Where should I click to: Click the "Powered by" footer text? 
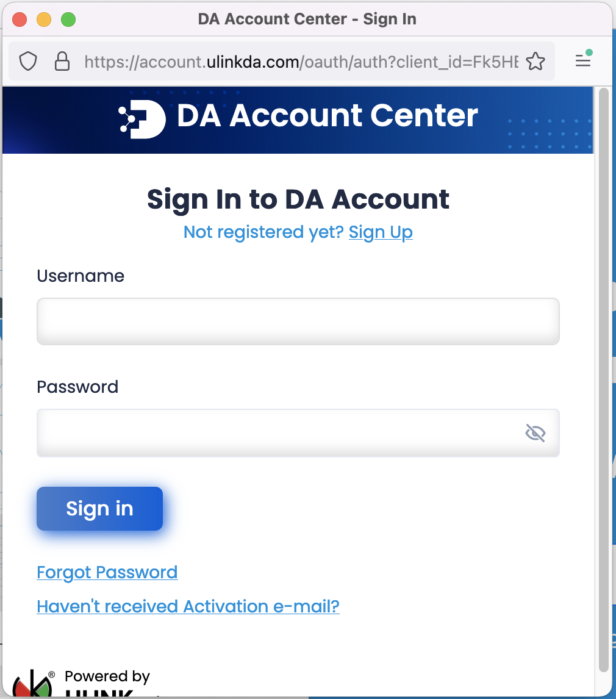tap(107, 676)
